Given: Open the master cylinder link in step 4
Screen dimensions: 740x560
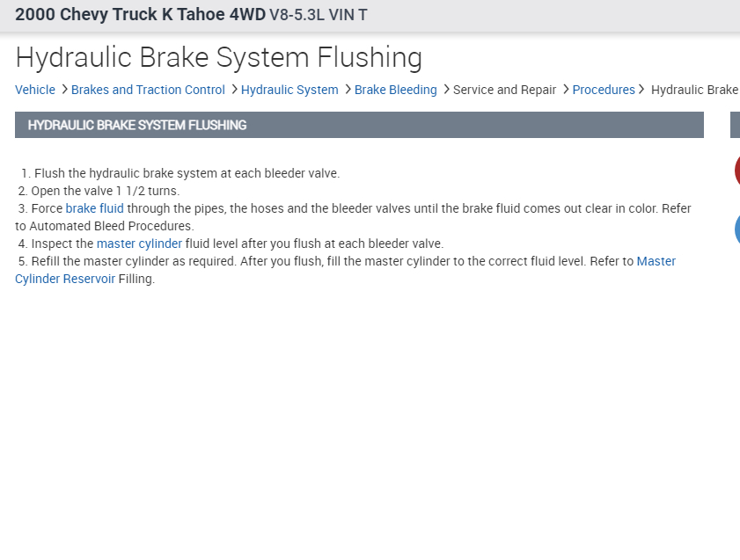Looking at the screenshot, I should (139, 244).
